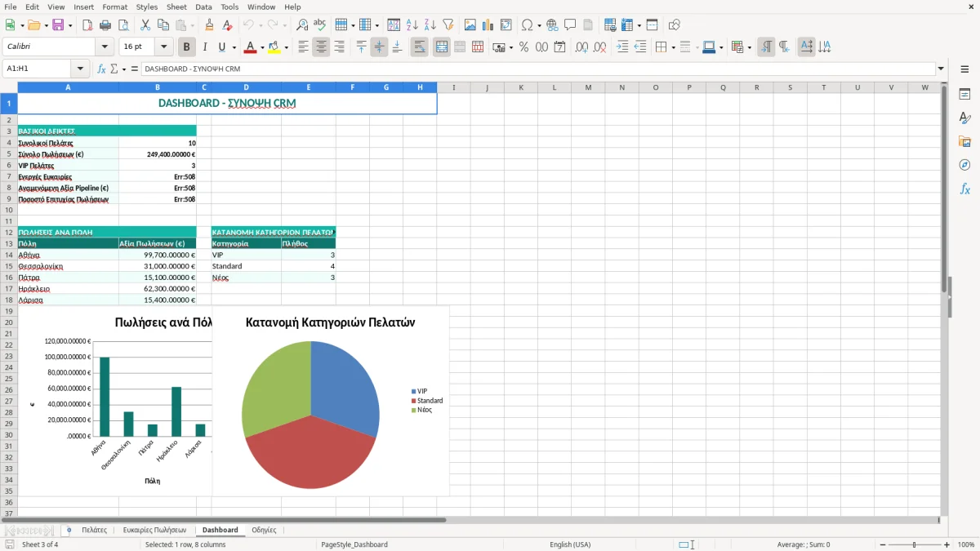The image size is (980, 551).
Task: Toggle Align Left
Action: 303,47
